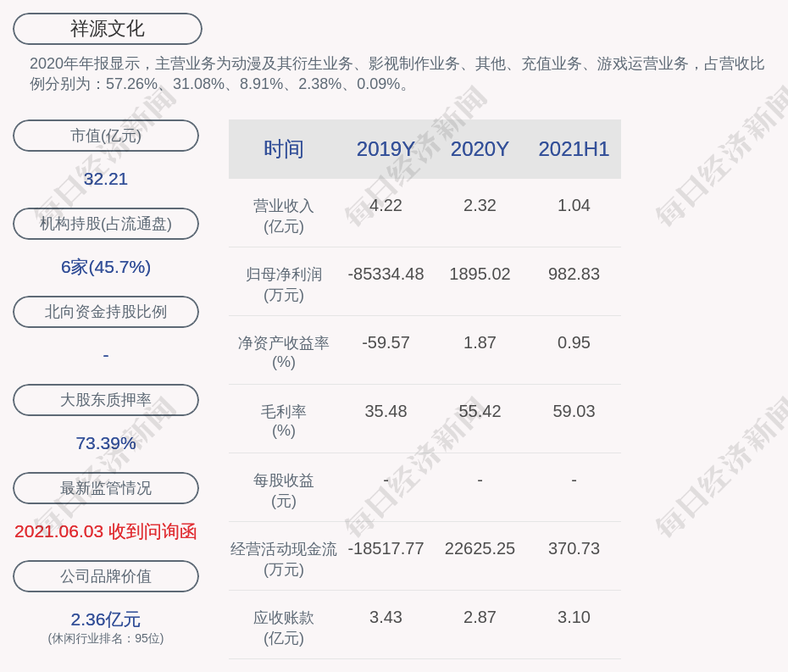788x672 pixels.
Task: Select the 2021H1 column header
Action: point(574,149)
